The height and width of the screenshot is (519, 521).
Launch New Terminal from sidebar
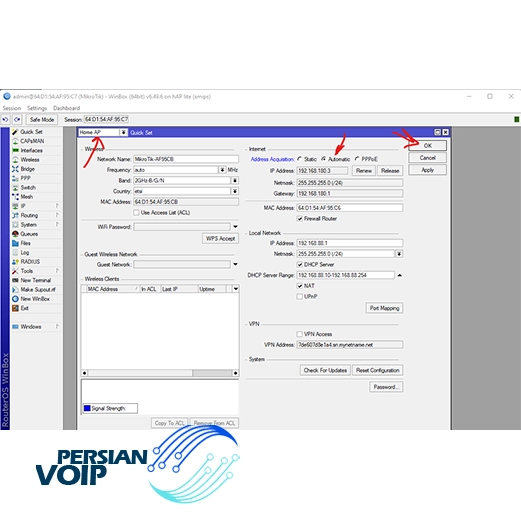(x=35, y=280)
